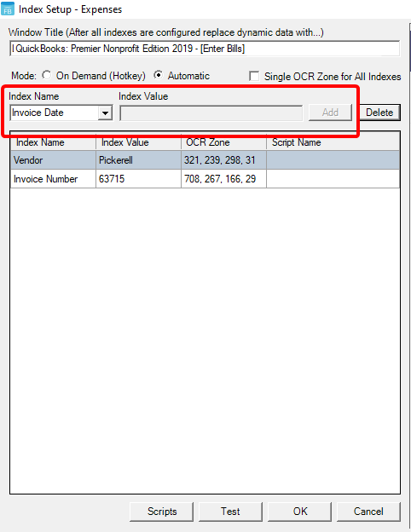Select the Invoice Number row

point(205,179)
